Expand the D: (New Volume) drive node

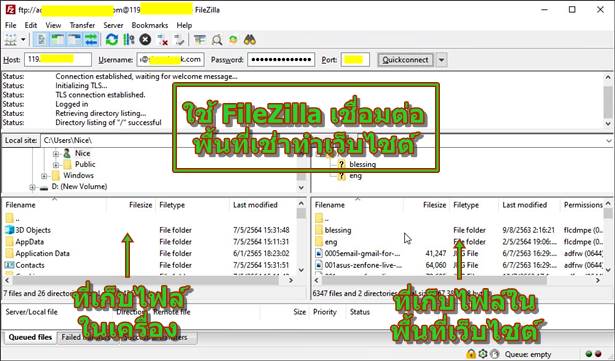33,187
